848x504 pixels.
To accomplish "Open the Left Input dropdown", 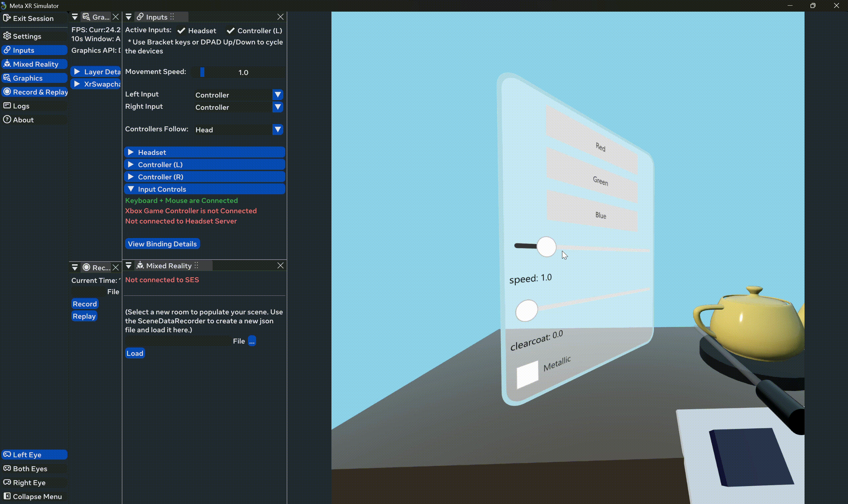I will click(277, 95).
